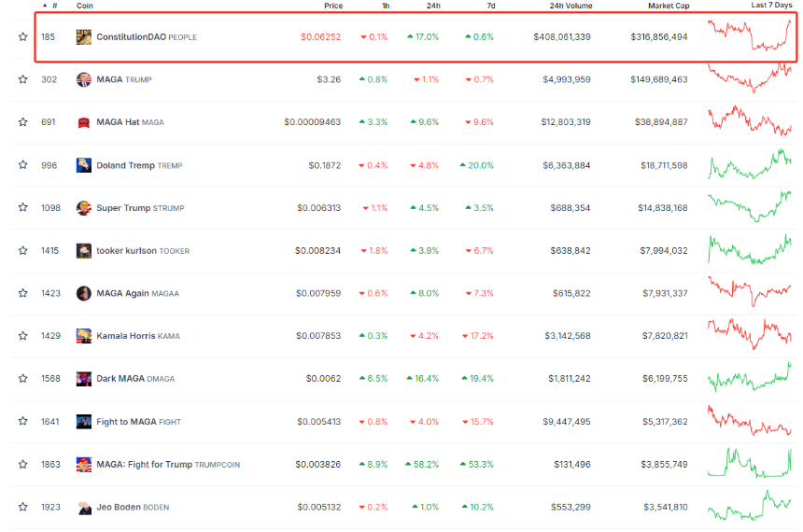Open MAGA: Fight for Trump TRUMPCOIN link
The height and width of the screenshot is (532, 803).
[168, 465]
